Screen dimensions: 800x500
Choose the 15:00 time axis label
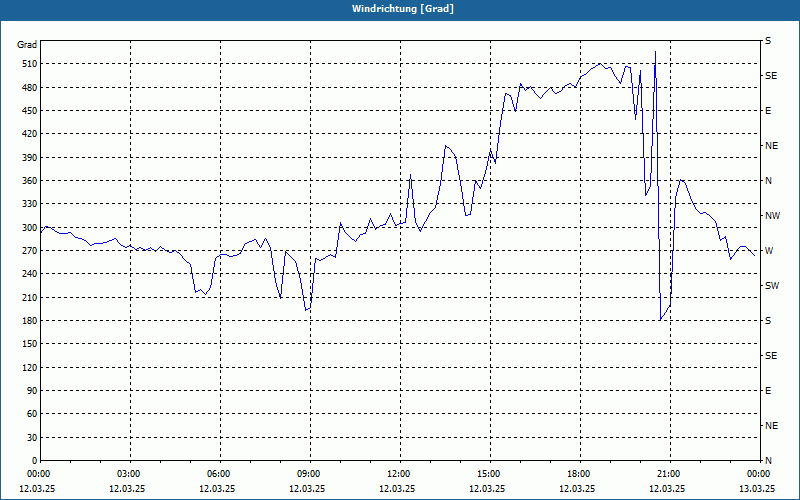pos(487,474)
